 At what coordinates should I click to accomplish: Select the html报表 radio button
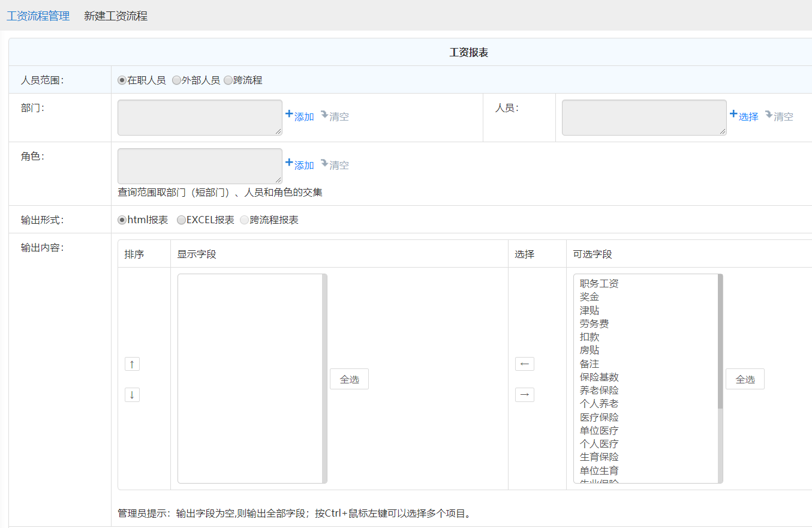point(122,220)
